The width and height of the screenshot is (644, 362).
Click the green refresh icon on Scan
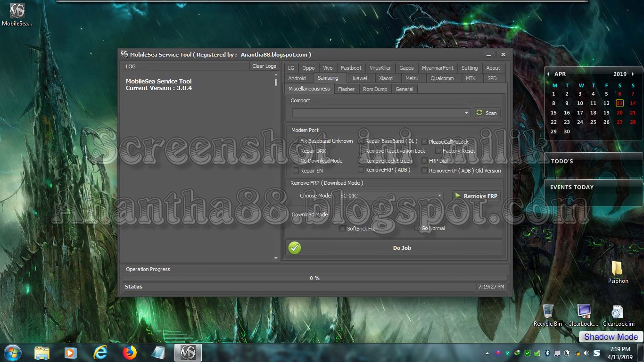click(479, 113)
